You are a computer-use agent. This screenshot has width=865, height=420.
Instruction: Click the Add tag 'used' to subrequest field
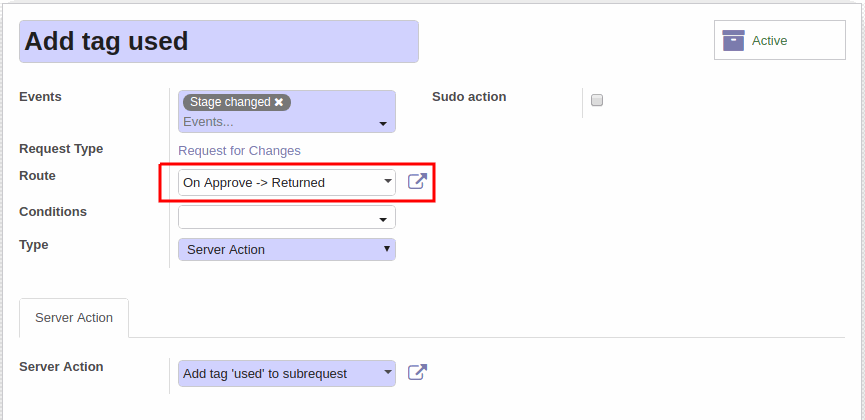[x=287, y=374]
